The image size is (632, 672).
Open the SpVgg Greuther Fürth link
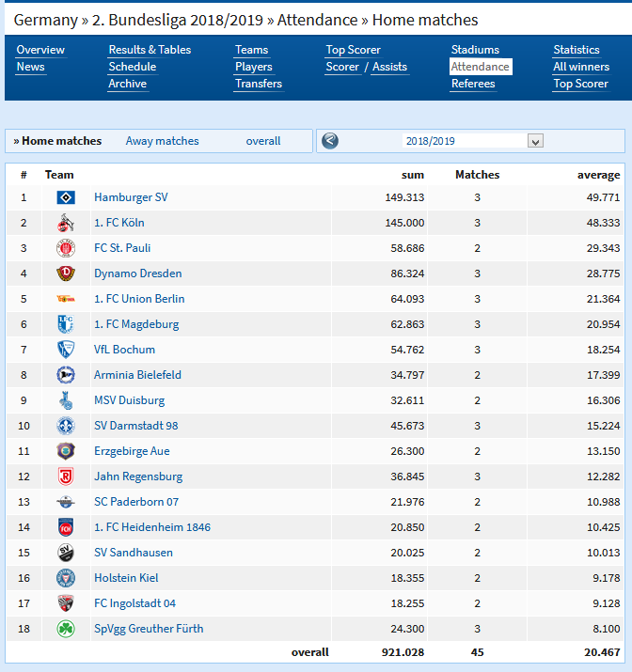149,629
